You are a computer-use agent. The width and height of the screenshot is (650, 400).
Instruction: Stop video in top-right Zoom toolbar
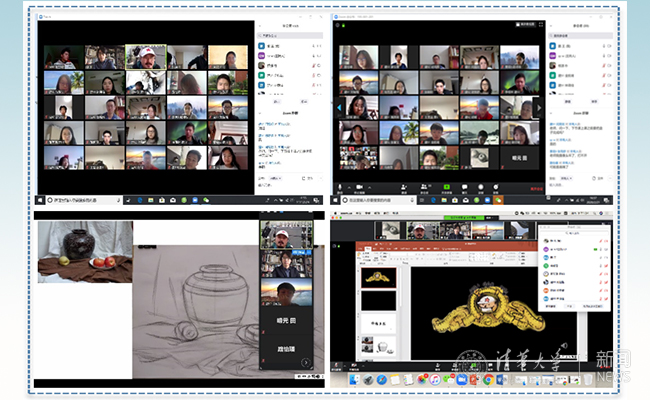click(x=361, y=187)
